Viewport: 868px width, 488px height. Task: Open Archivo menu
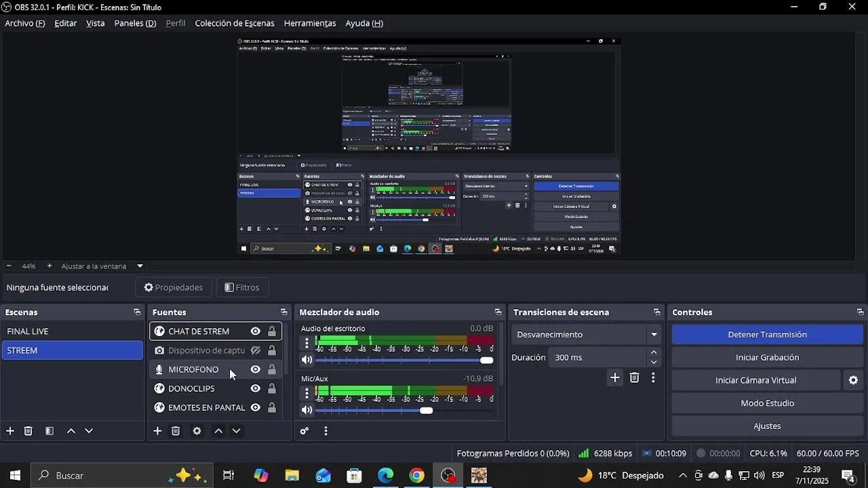(x=25, y=23)
